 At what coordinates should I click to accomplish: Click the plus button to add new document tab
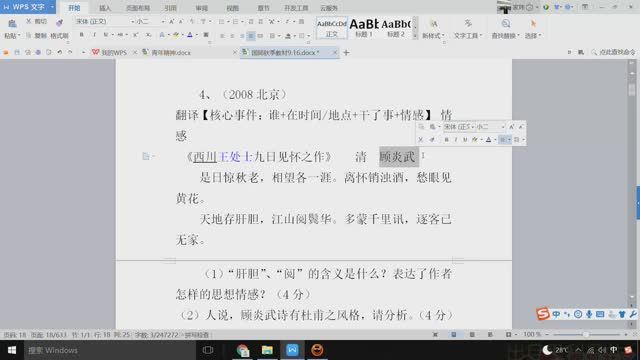(346, 53)
